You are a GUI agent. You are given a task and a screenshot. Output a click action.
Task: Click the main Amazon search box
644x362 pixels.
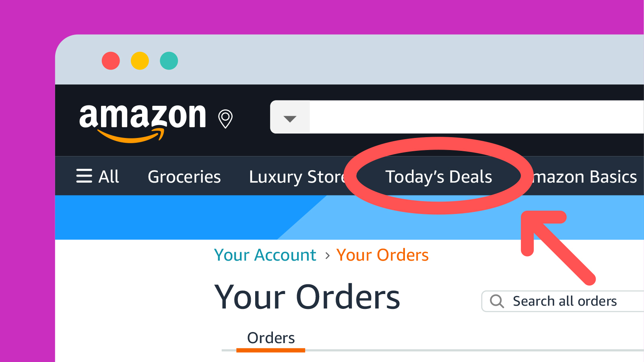tap(477, 117)
